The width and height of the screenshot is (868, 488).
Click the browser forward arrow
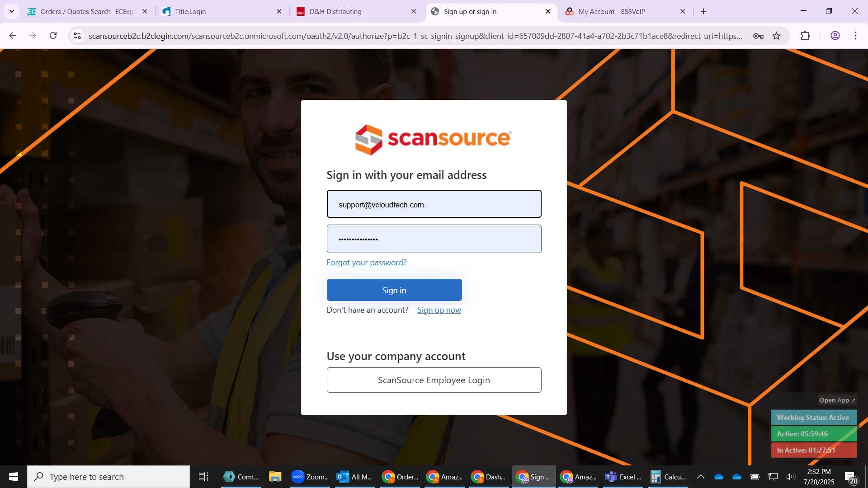coord(33,36)
